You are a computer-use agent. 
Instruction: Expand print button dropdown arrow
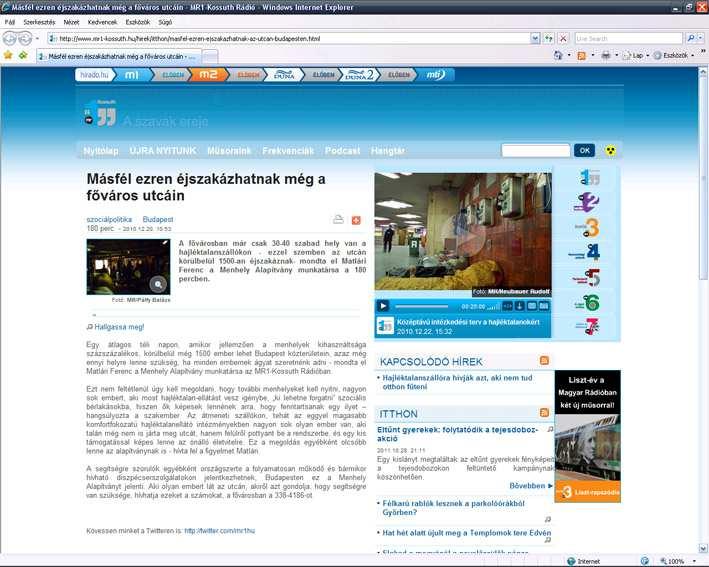tap(617, 56)
